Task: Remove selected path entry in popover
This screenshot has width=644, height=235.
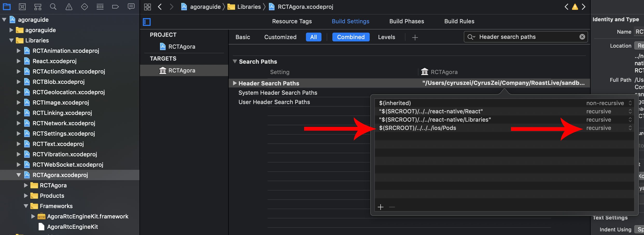Action: [x=392, y=207]
